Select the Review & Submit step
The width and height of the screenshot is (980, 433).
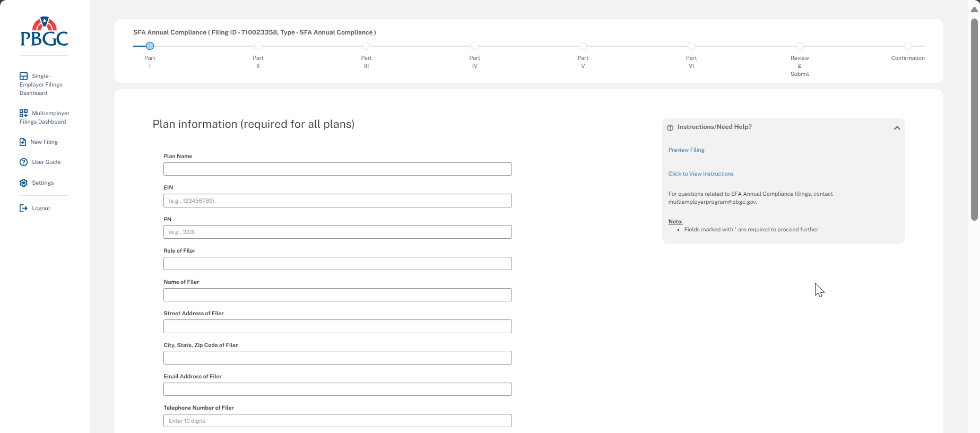800,46
